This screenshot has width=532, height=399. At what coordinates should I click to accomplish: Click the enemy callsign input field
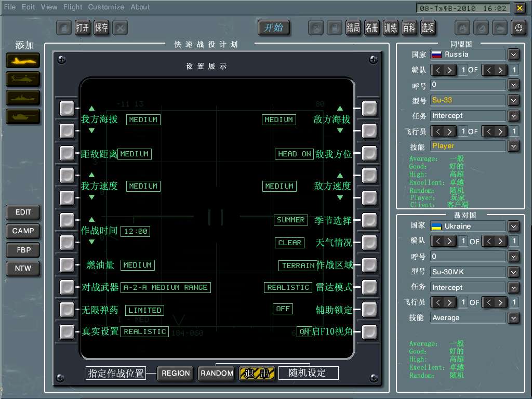coord(468,256)
